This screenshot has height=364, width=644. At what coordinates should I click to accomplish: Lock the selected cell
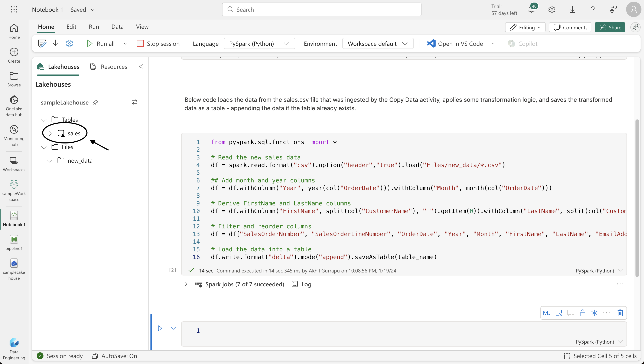[582, 313]
